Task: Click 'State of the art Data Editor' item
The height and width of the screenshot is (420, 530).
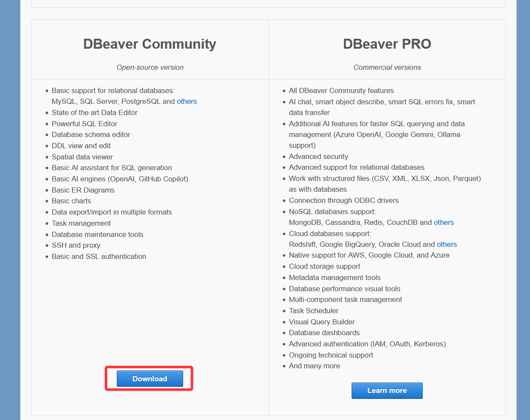Action: point(94,112)
